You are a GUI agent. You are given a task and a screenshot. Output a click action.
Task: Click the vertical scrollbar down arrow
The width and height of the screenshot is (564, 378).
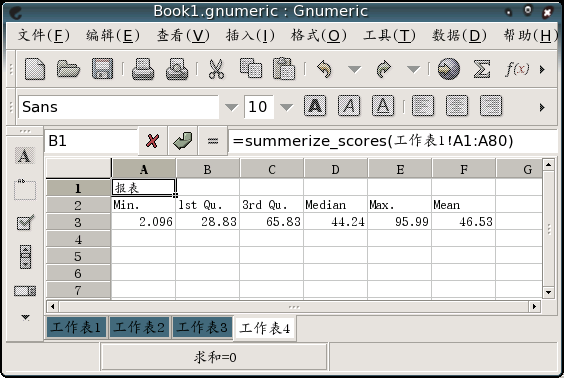click(x=548, y=292)
